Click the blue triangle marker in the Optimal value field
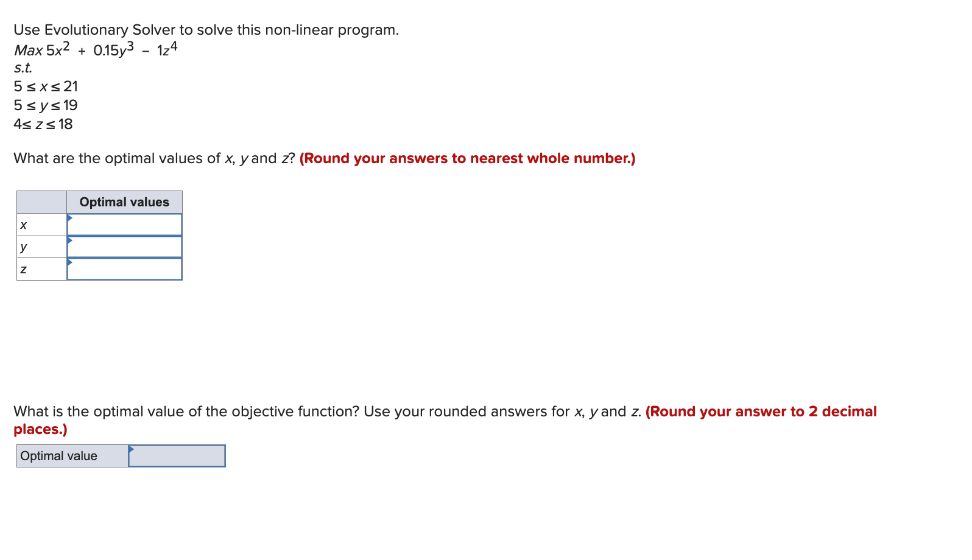The image size is (972, 560). (x=132, y=450)
